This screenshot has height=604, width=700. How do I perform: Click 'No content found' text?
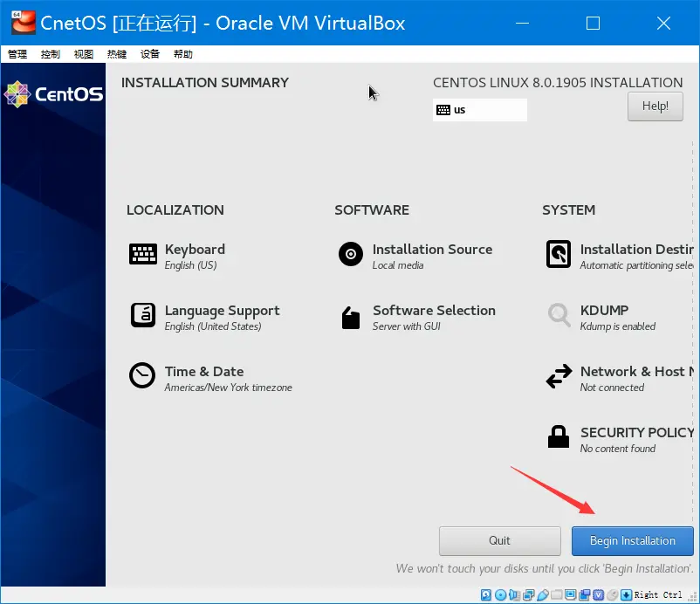coord(618,449)
